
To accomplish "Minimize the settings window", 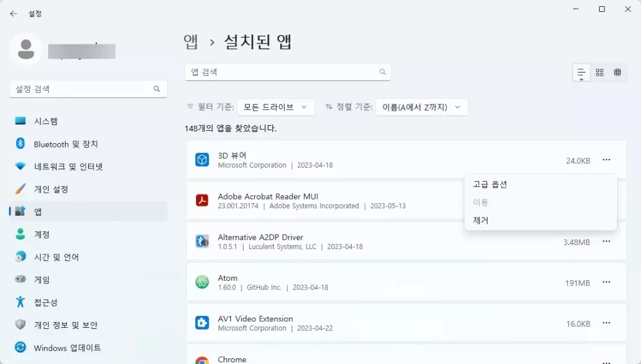I will pyautogui.click(x=576, y=9).
